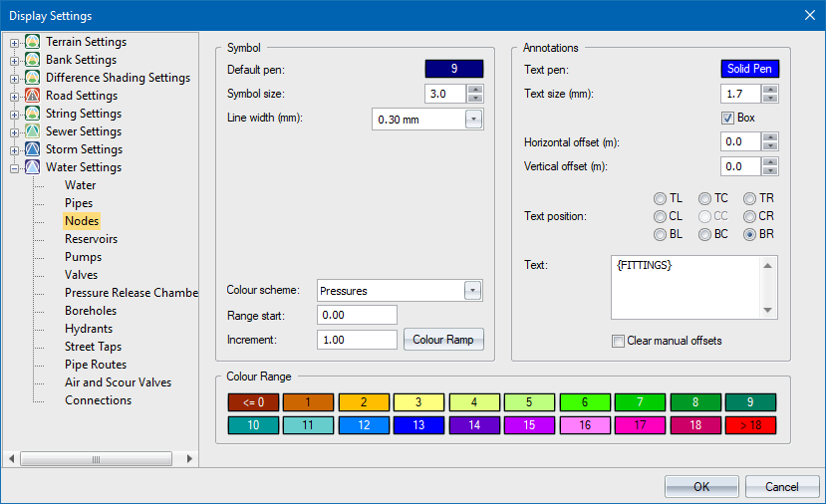Click the Water Settings tree icon

pos(33,167)
